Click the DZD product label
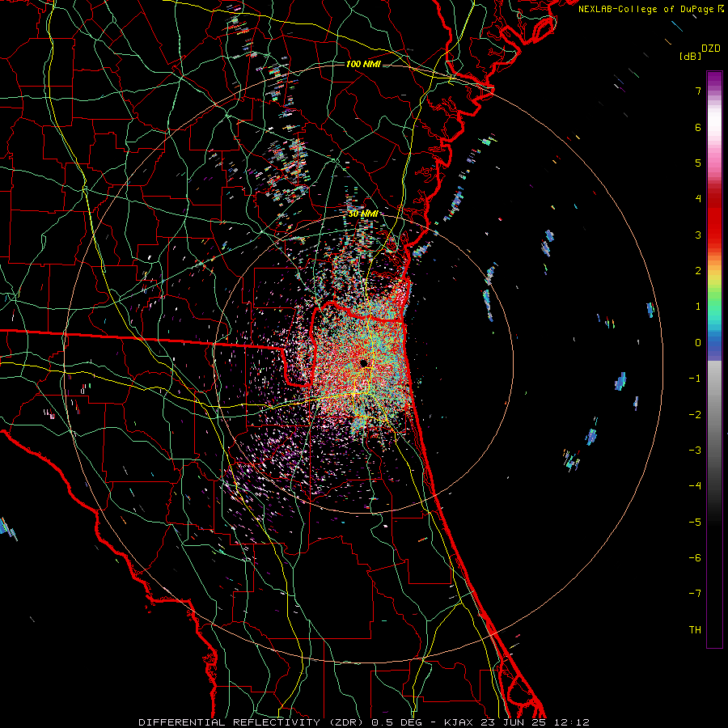728x728 pixels. (711, 49)
